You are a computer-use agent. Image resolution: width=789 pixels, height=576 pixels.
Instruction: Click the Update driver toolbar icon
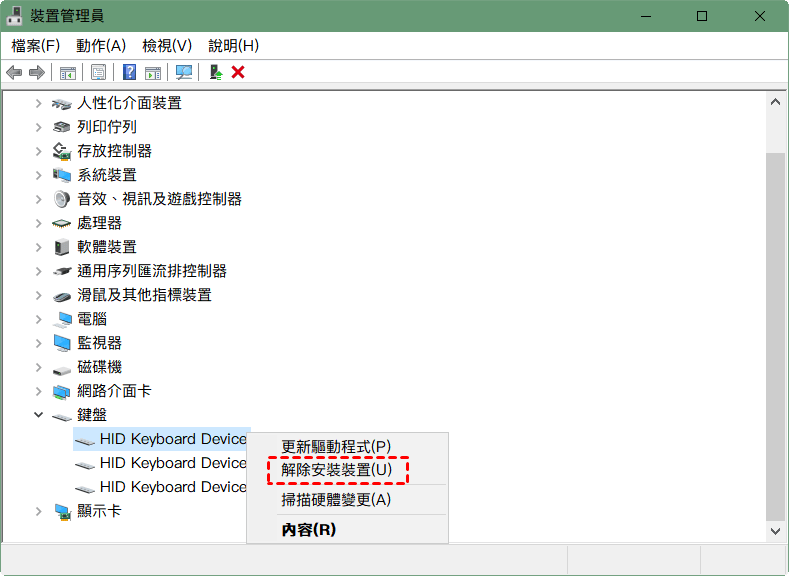click(216, 72)
